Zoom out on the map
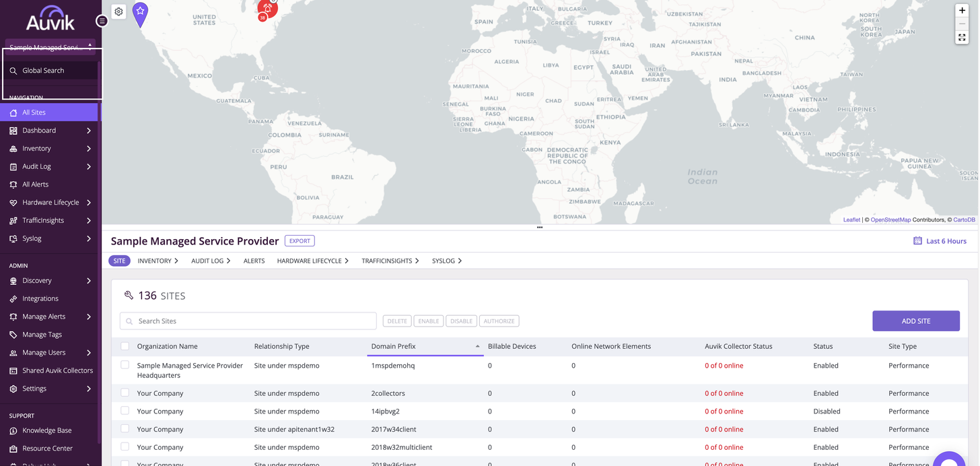 tap(962, 24)
